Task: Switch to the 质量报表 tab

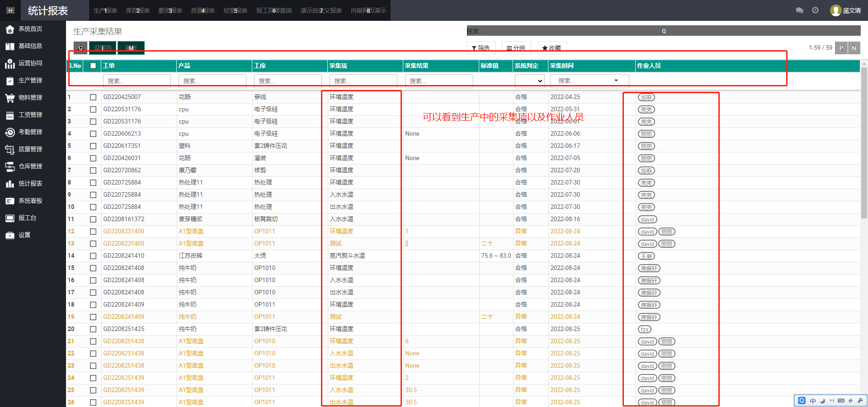Action: (203, 10)
